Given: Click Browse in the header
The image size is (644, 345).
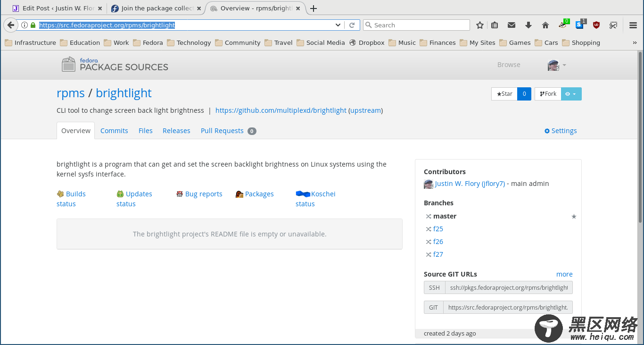Looking at the screenshot, I should [x=509, y=65].
